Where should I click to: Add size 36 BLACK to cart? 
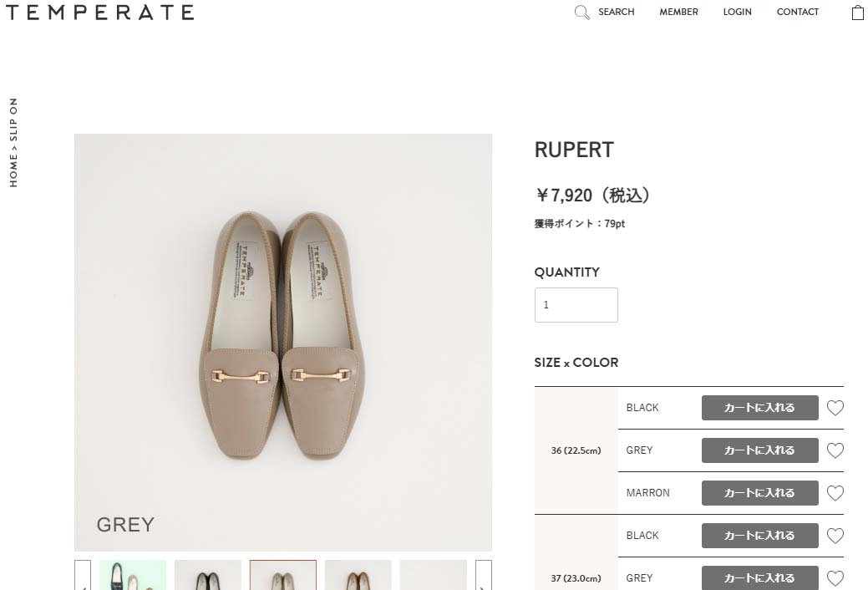click(759, 408)
